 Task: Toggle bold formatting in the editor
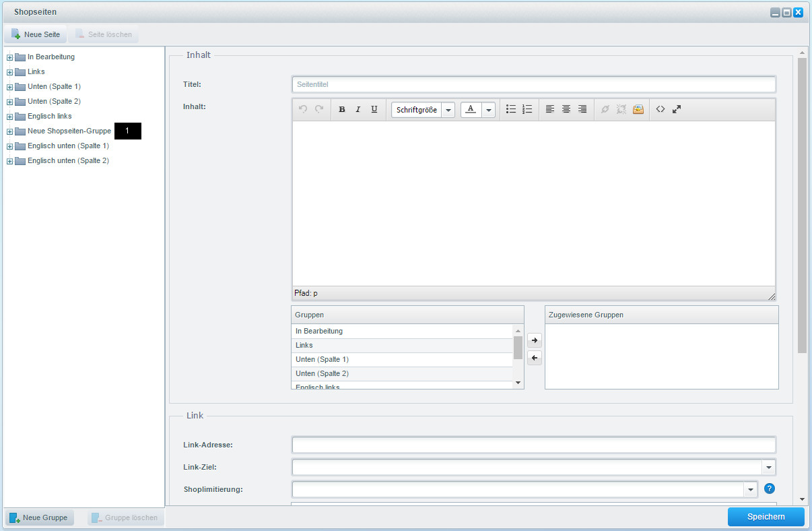342,109
